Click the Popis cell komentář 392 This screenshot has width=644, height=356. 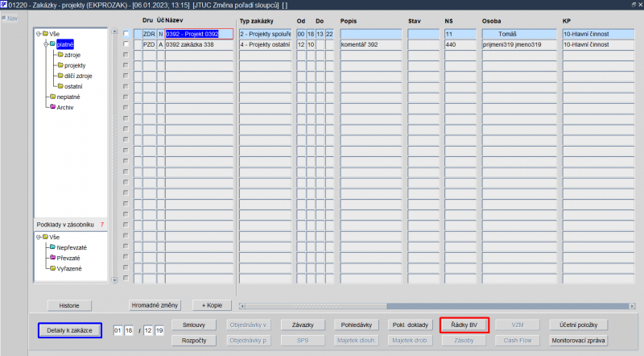[371, 44]
